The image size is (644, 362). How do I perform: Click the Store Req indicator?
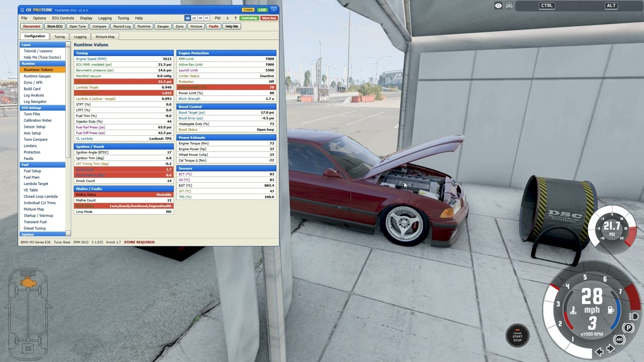point(269,18)
